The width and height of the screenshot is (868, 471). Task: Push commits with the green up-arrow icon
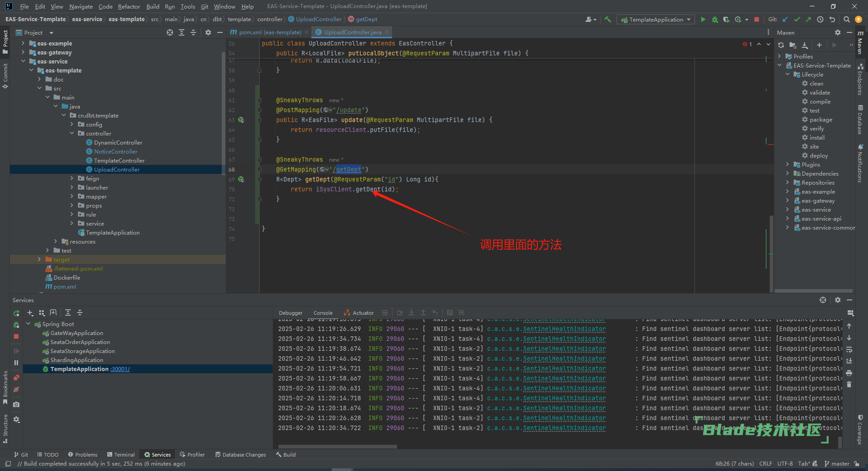coord(809,19)
